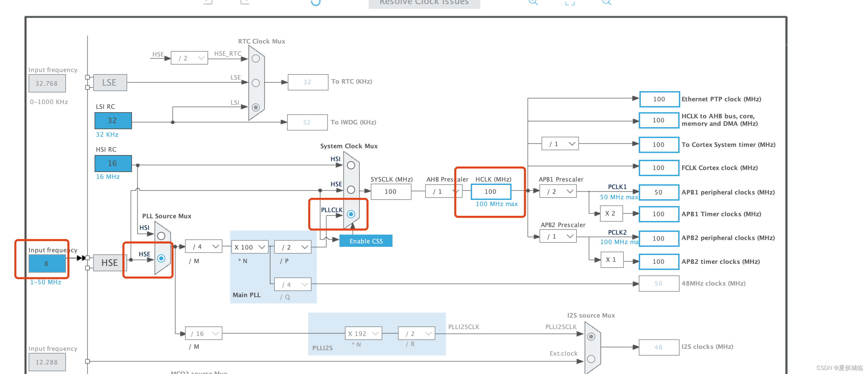Click the zoom out magnifier icon
Screen dimensions: 868x374
tap(606, 2)
